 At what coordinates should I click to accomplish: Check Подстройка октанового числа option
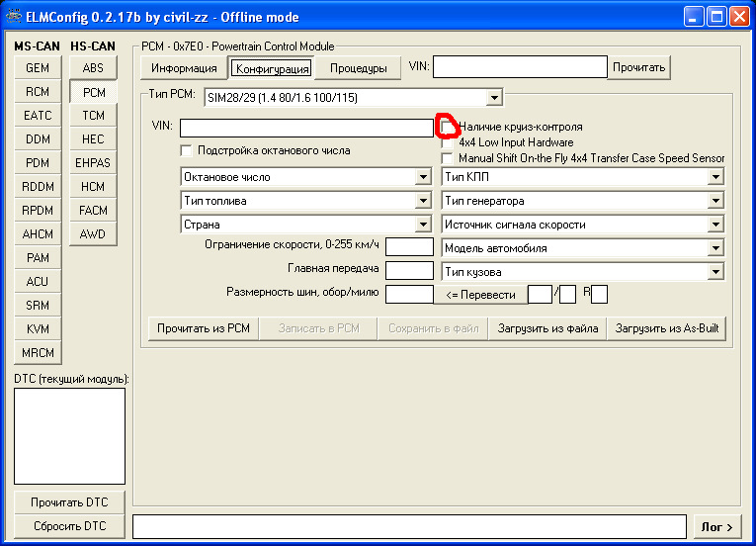pyautogui.click(x=186, y=150)
